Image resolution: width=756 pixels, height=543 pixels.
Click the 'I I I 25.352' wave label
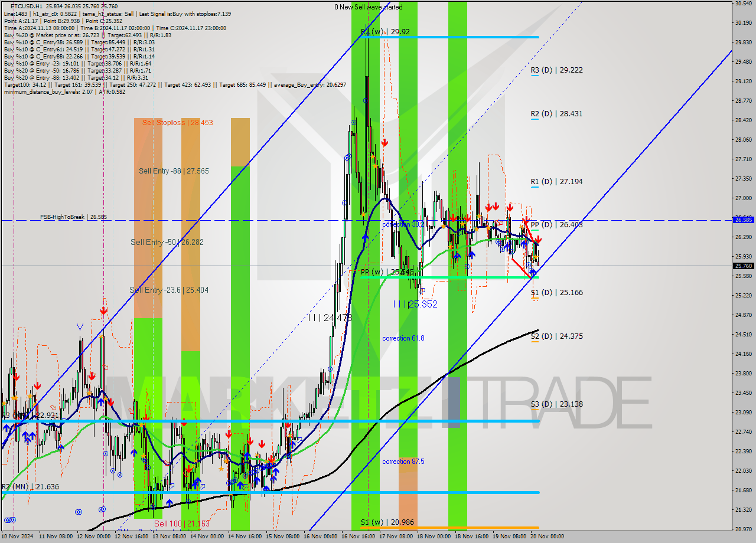pos(416,304)
